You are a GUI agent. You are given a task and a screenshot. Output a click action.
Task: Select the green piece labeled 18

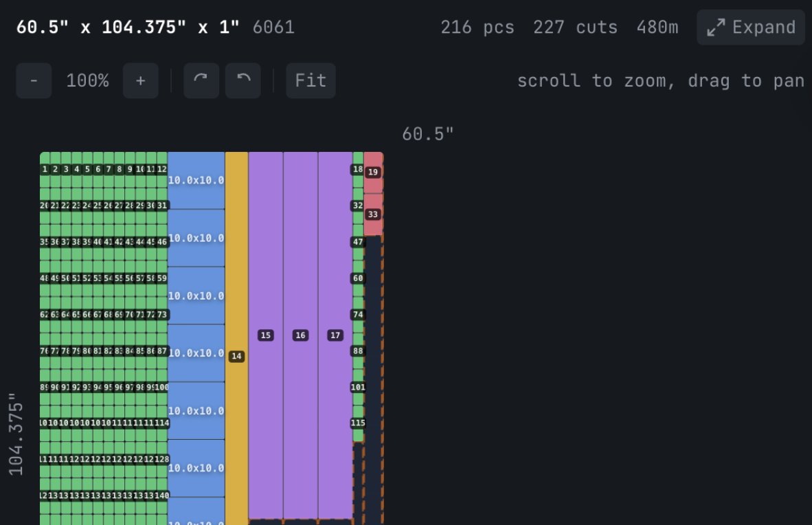[x=358, y=170]
